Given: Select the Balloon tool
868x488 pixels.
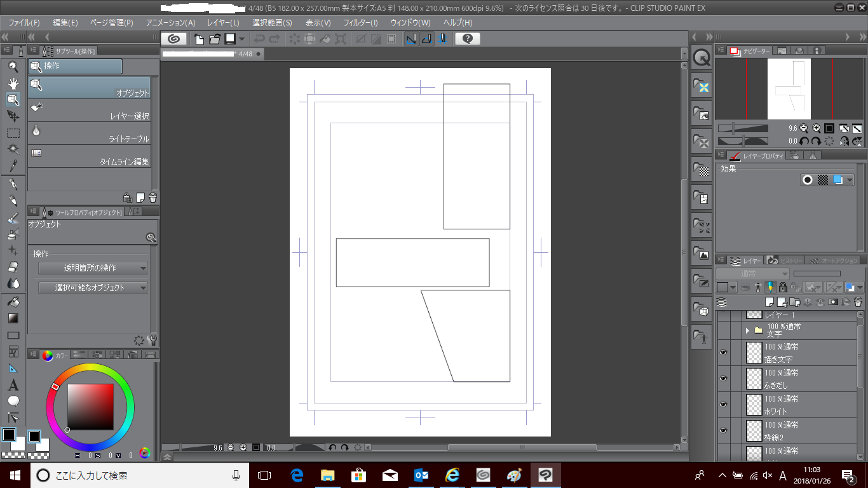Looking at the screenshot, I should [13, 401].
